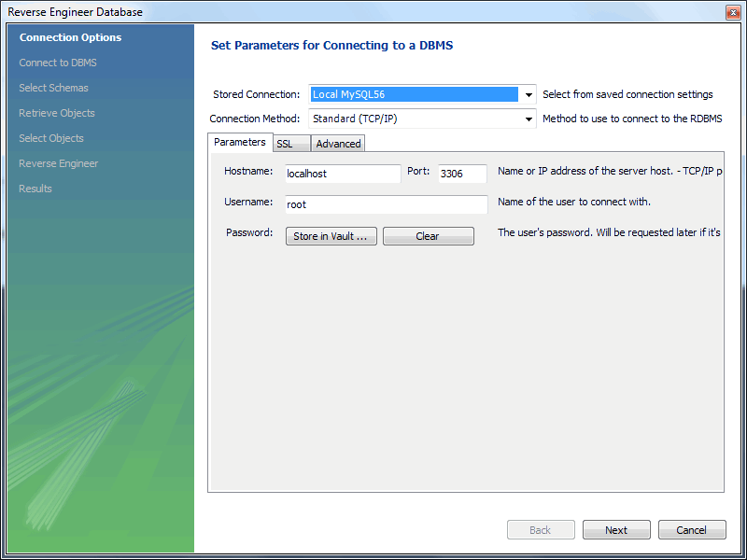
Task: Open the SSL tab
Action: click(285, 144)
